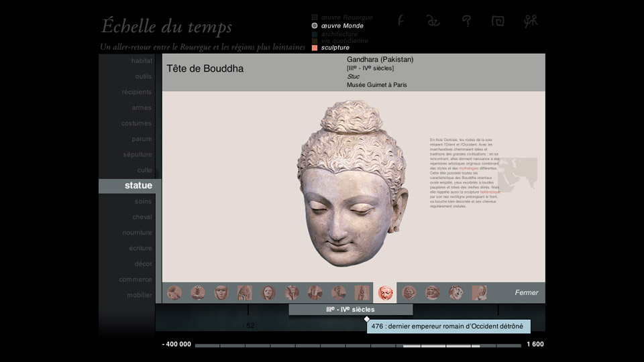Follow the 'hellénistique' red link
The width and height of the screenshot is (644, 362).
(490, 192)
